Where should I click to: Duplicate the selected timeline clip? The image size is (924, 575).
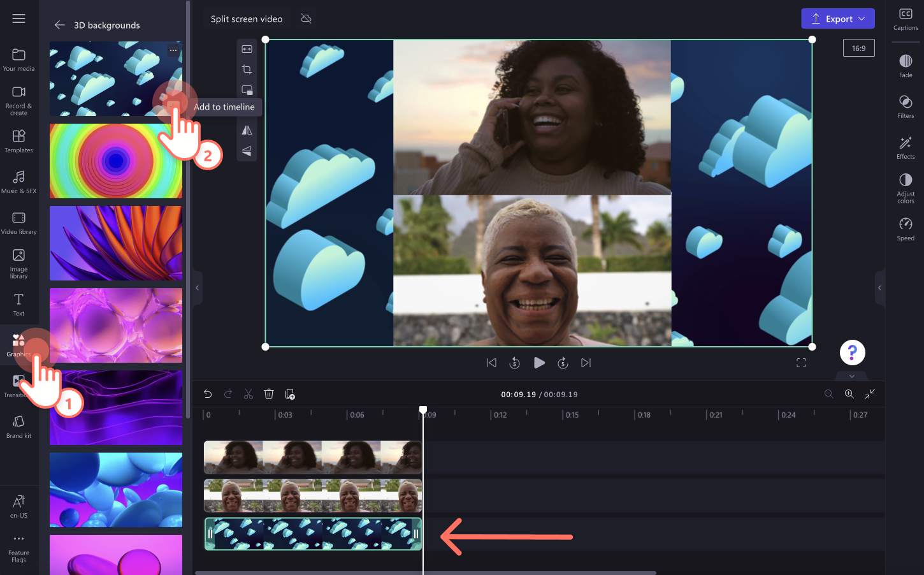291,394
